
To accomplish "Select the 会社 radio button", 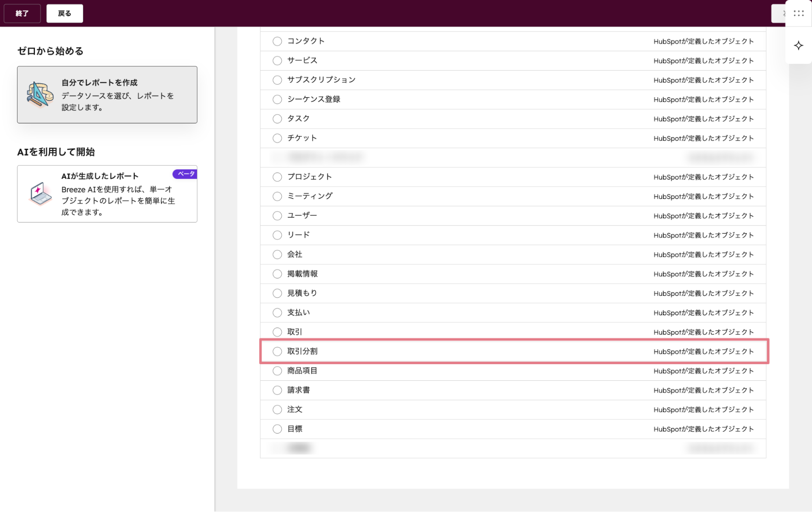I will (277, 254).
